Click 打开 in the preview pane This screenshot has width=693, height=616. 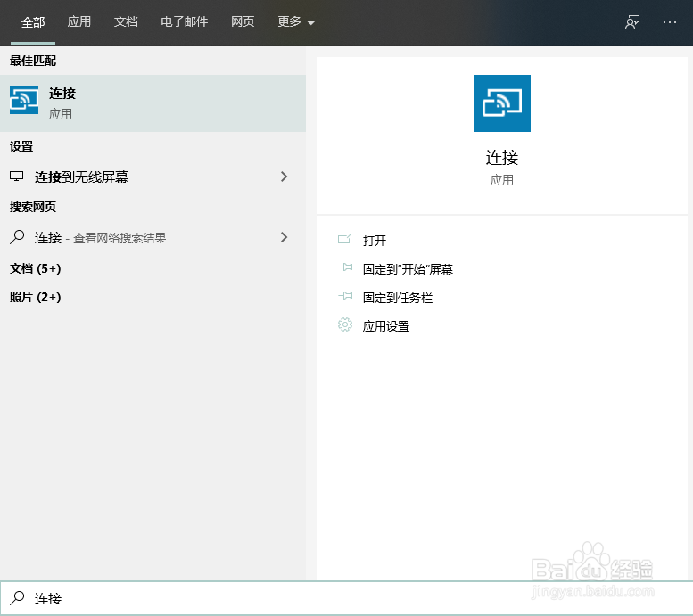375,241
